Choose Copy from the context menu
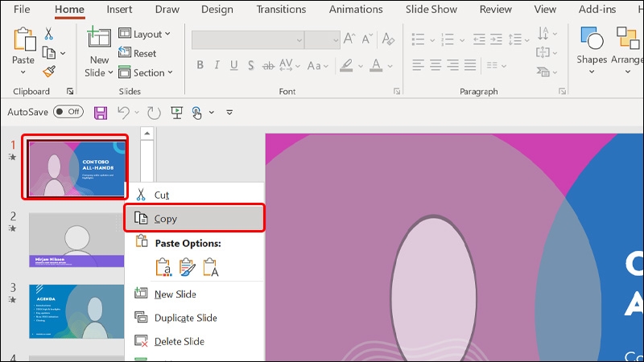 coord(194,218)
